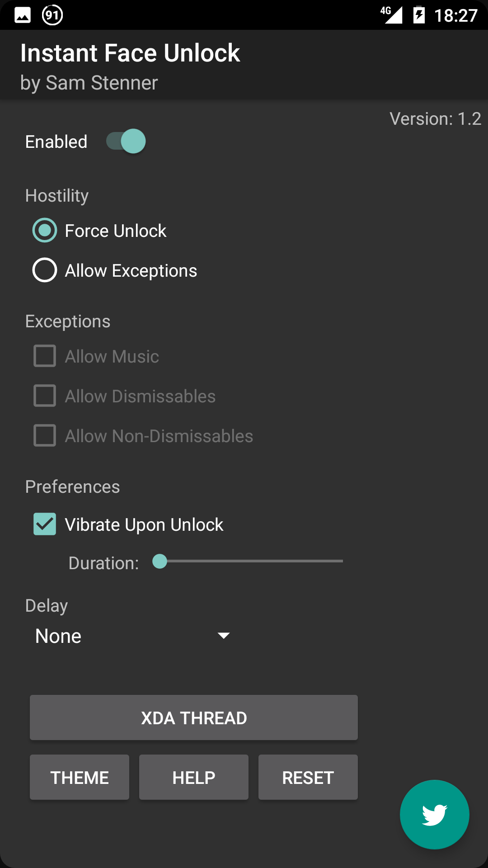The height and width of the screenshot is (868, 488).
Task: Open the XDA THREAD button
Action: pyautogui.click(x=194, y=717)
